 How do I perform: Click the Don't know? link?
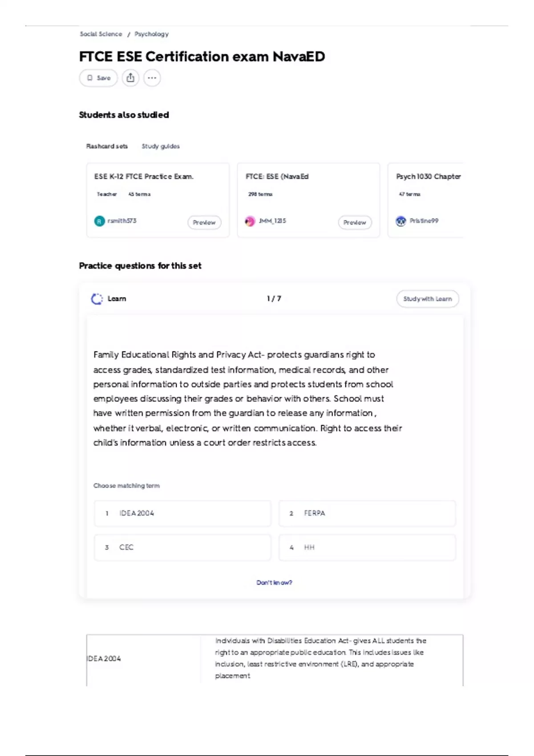[x=274, y=583]
